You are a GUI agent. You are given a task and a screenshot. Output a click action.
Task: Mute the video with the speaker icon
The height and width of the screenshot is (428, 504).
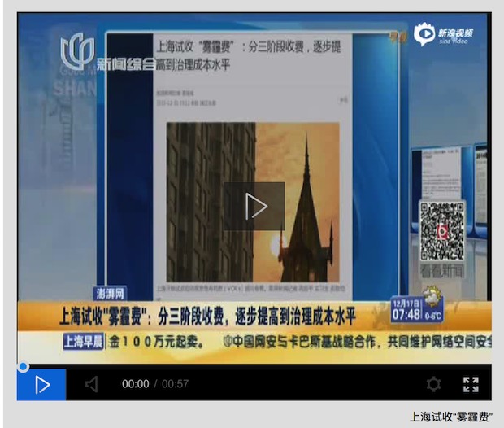coord(92,384)
